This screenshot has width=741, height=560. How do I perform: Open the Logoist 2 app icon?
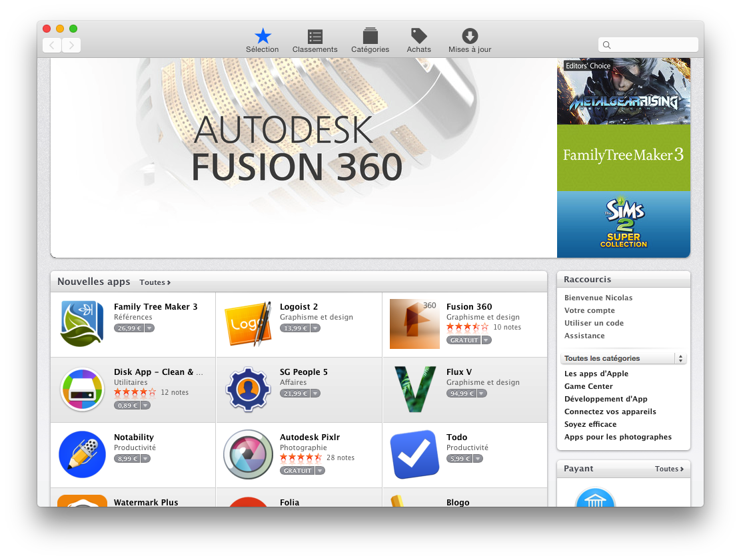[248, 324]
